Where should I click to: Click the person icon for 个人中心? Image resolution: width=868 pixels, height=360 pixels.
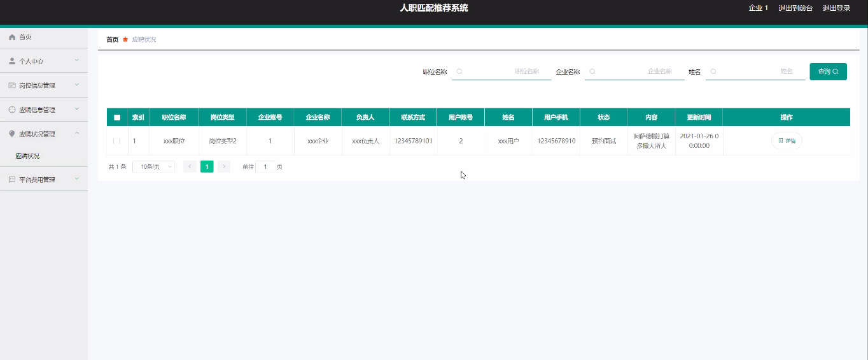(12, 61)
